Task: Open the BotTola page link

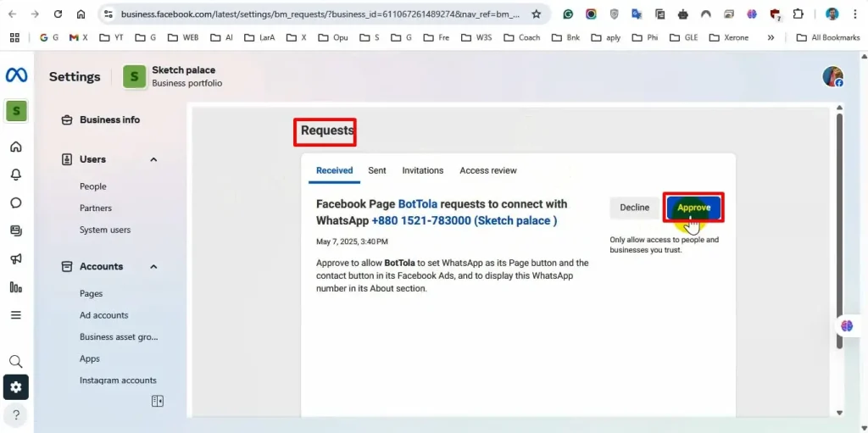Action: (418, 204)
